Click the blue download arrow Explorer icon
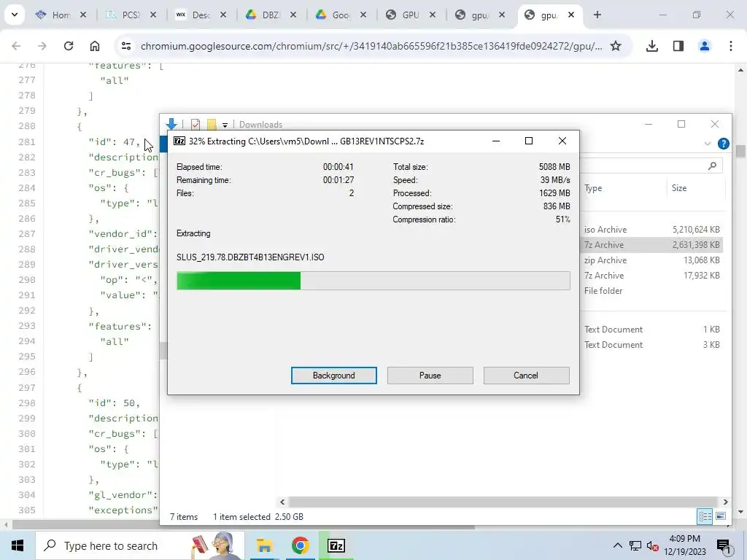747x560 pixels. click(x=171, y=124)
